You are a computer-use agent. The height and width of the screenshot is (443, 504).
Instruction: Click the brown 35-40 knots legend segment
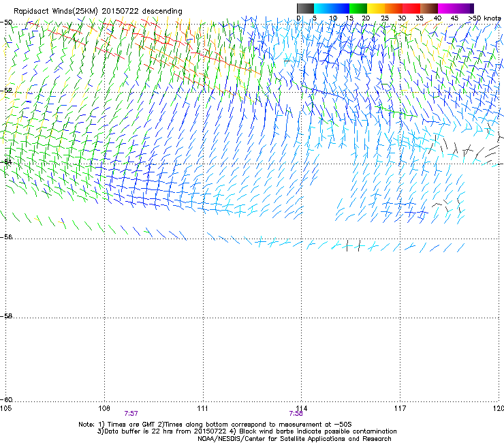coord(429,8)
